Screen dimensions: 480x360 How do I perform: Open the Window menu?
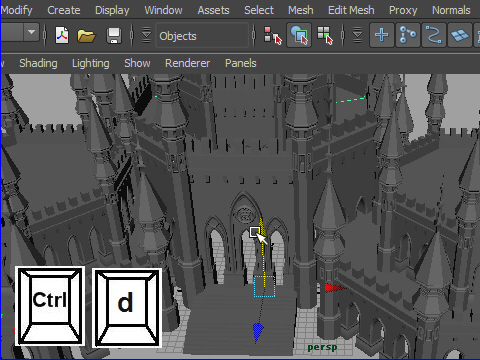tap(163, 10)
